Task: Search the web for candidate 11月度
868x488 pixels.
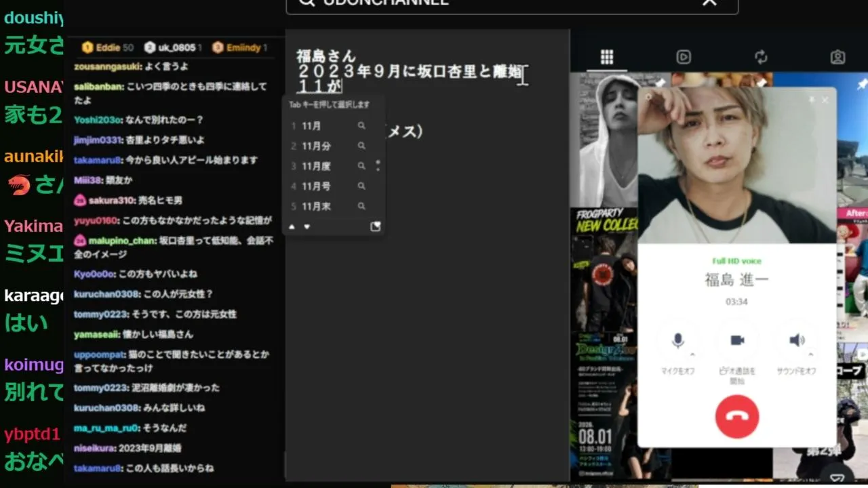Action: pyautogui.click(x=361, y=166)
